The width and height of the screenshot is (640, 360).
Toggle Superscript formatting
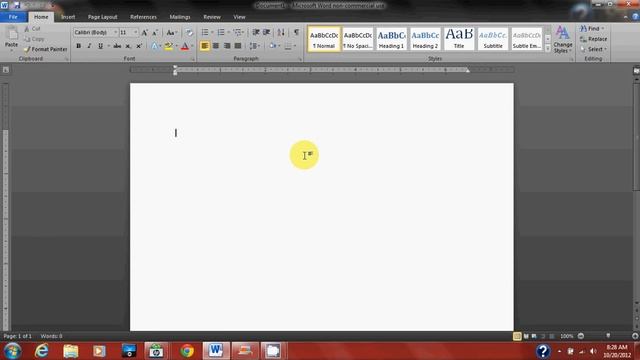click(x=139, y=46)
